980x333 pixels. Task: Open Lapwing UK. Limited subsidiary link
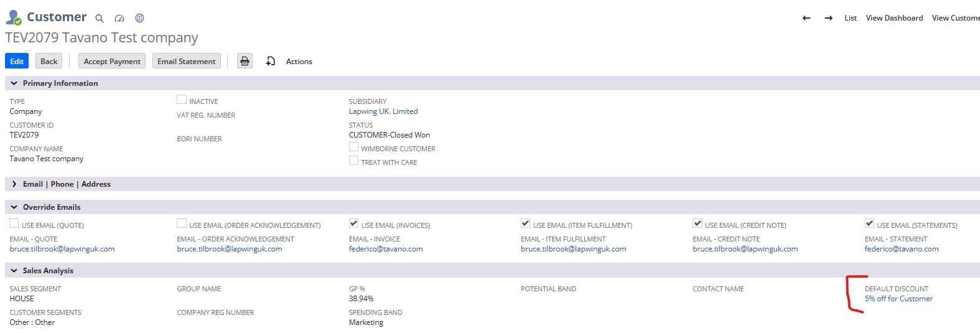[383, 111]
